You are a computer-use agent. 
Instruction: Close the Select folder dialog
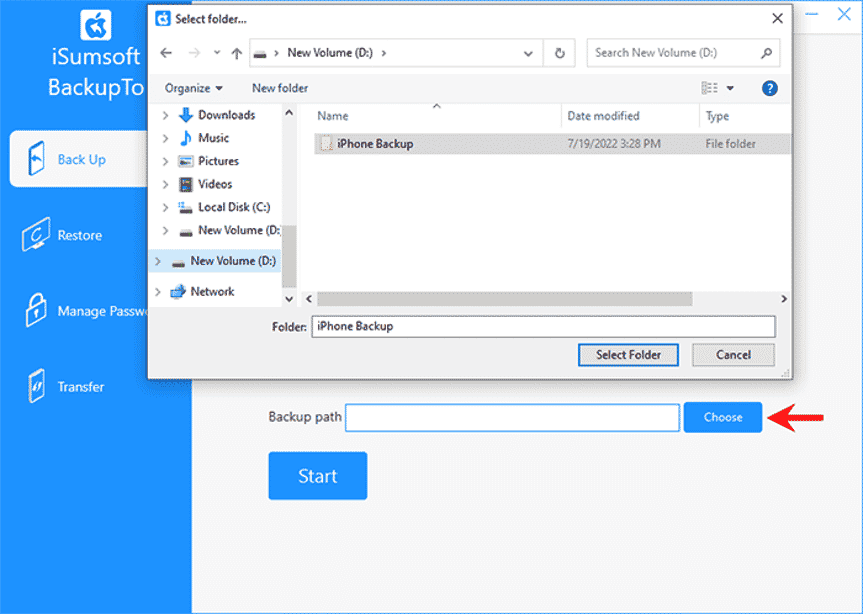click(777, 19)
